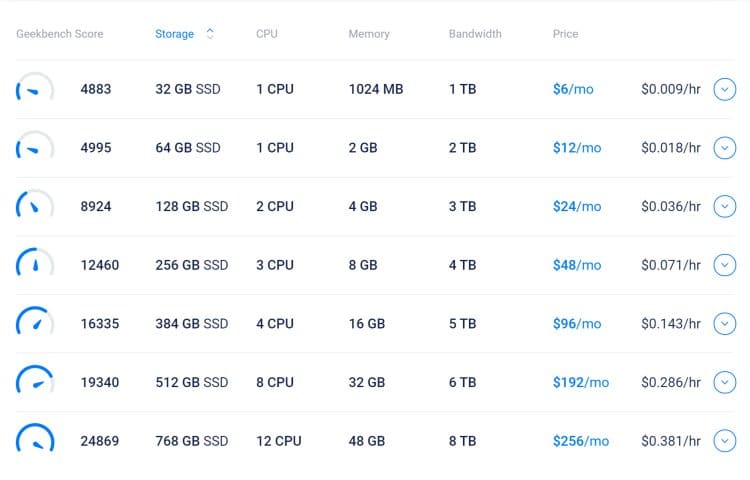Show details of the $96/mo plan

[725, 324]
